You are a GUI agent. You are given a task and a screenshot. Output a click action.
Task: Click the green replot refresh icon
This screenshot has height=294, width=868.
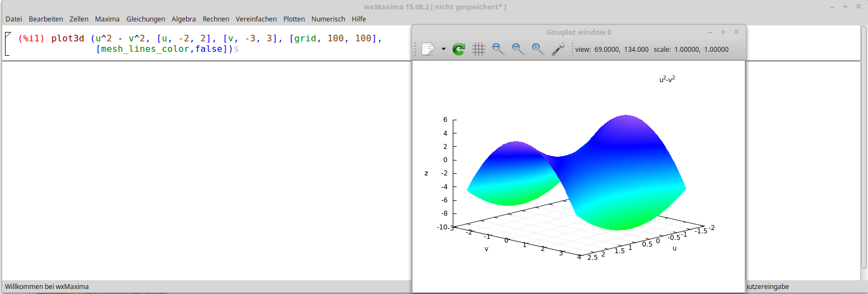459,49
